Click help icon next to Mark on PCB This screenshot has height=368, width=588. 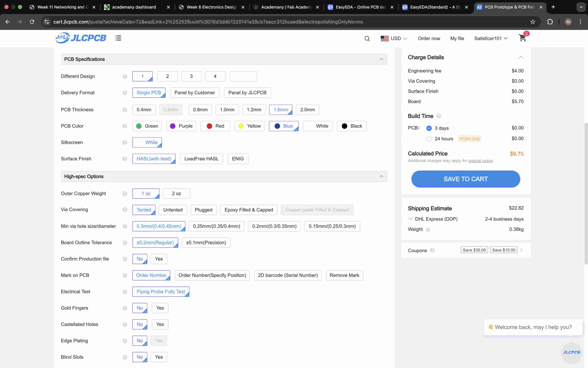(125, 275)
